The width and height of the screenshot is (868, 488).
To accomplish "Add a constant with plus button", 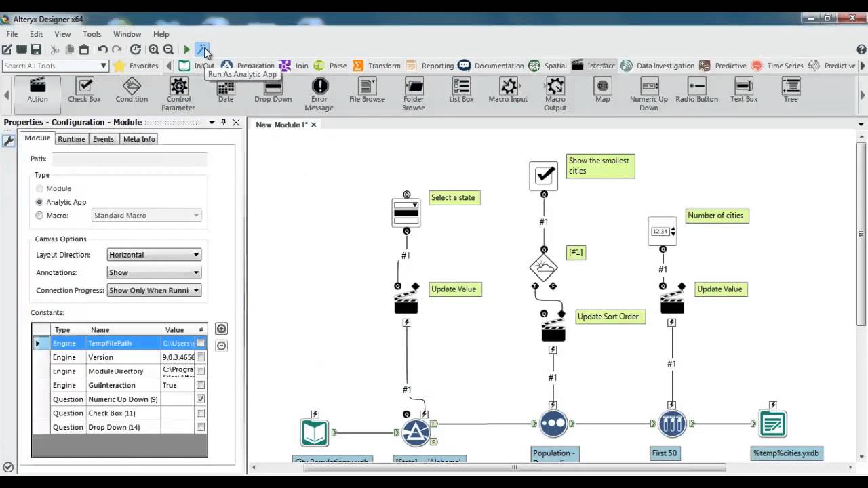I will pyautogui.click(x=221, y=329).
